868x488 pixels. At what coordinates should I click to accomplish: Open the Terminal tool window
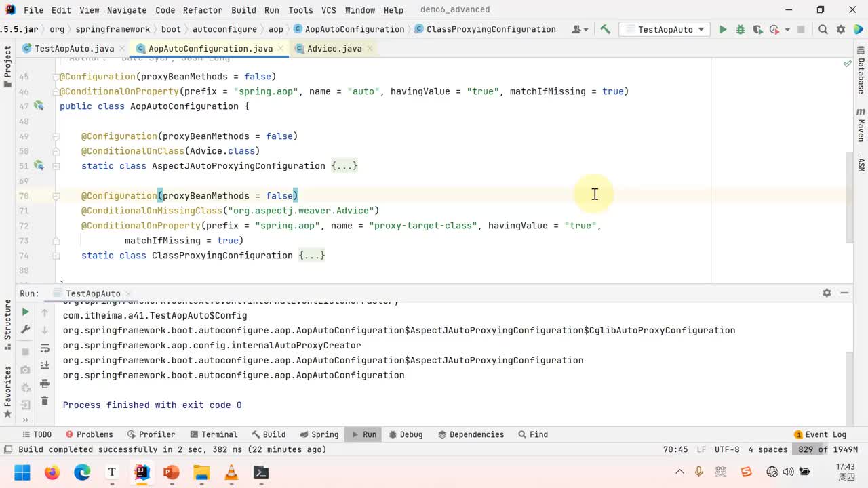coord(214,434)
